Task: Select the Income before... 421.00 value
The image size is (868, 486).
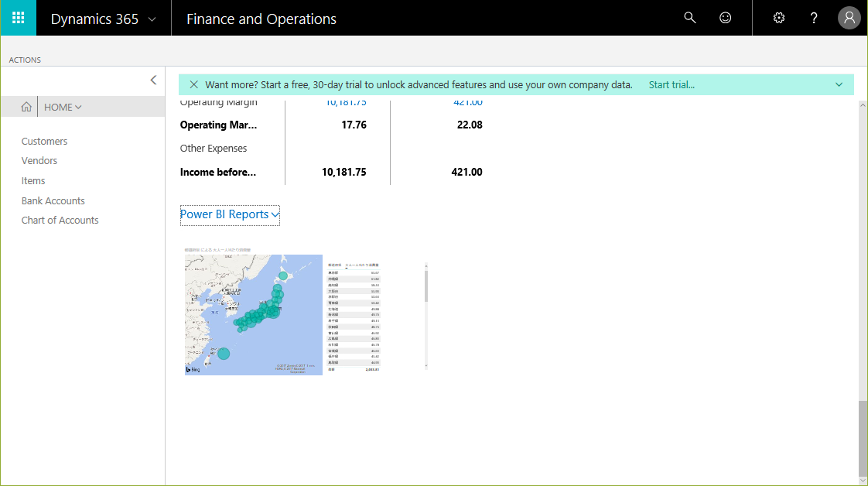Action: tap(466, 172)
